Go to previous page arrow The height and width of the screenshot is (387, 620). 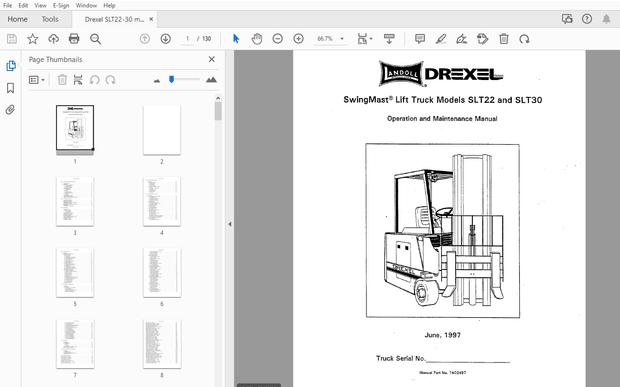[145, 39]
